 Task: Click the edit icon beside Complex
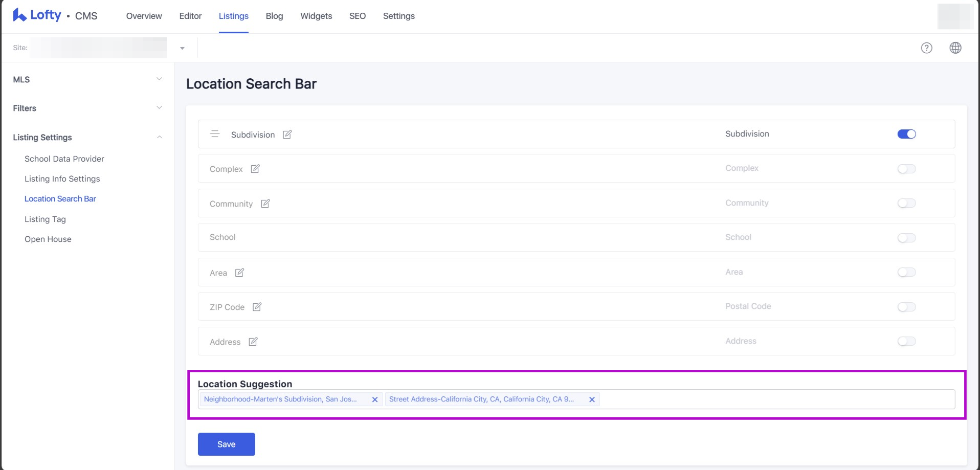[x=255, y=169]
